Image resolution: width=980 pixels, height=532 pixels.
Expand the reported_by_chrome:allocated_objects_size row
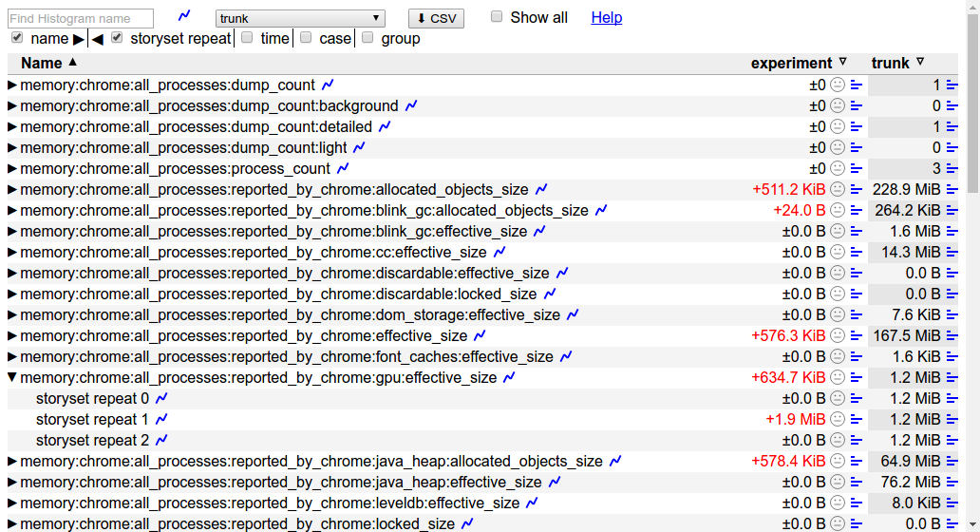pos(12,189)
